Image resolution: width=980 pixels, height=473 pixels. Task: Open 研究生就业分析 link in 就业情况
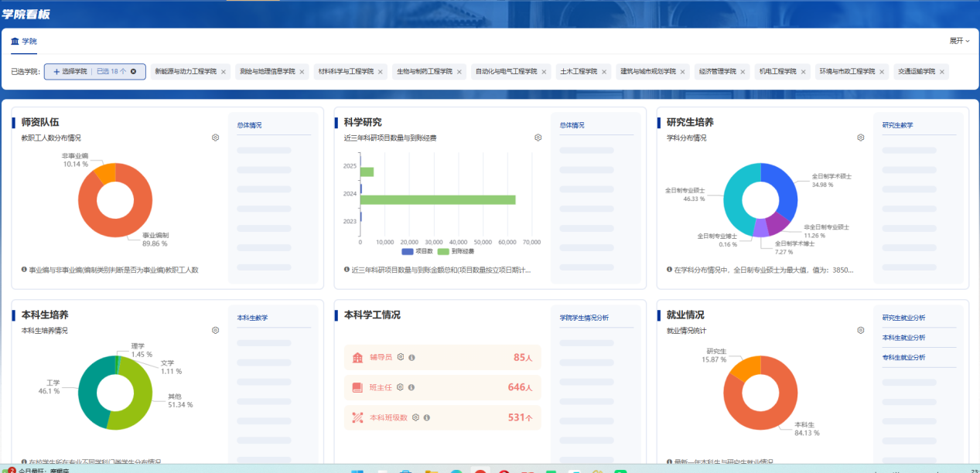click(903, 318)
